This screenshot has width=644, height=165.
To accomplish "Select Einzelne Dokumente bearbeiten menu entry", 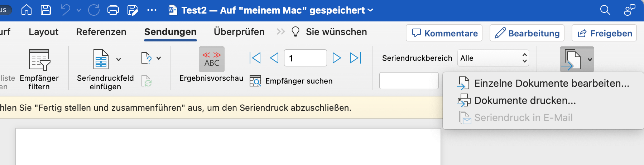I will [551, 83].
